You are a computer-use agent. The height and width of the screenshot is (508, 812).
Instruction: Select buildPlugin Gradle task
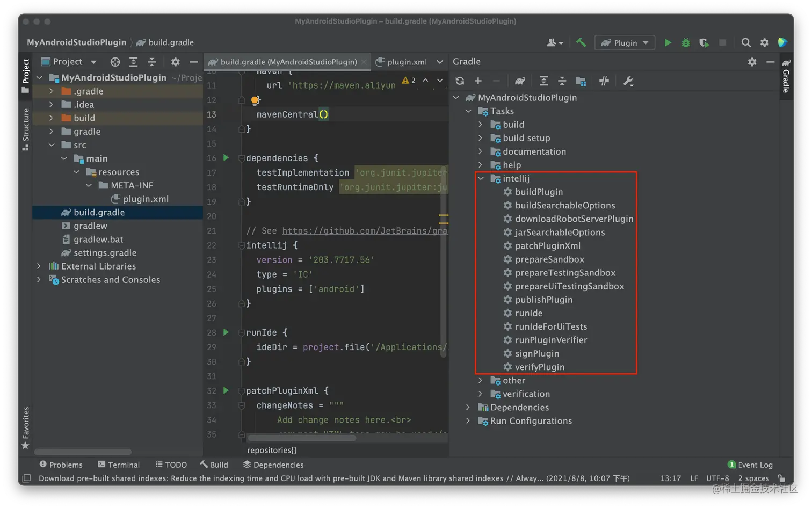point(532,192)
